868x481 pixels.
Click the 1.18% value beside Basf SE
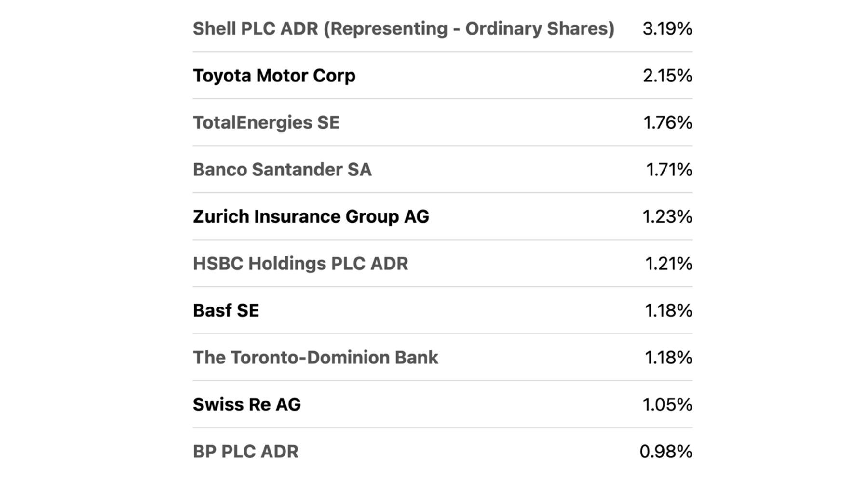tap(668, 310)
